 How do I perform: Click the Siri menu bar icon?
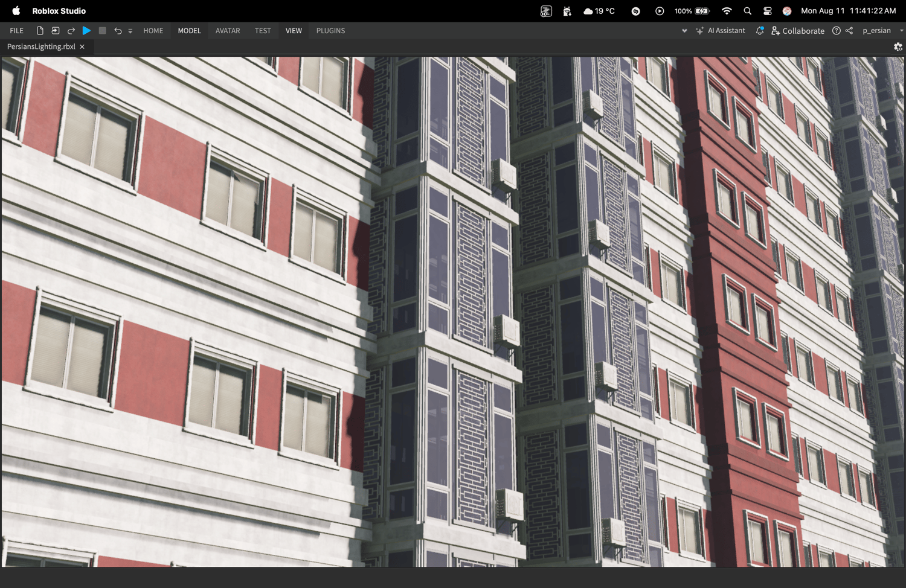coord(787,11)
